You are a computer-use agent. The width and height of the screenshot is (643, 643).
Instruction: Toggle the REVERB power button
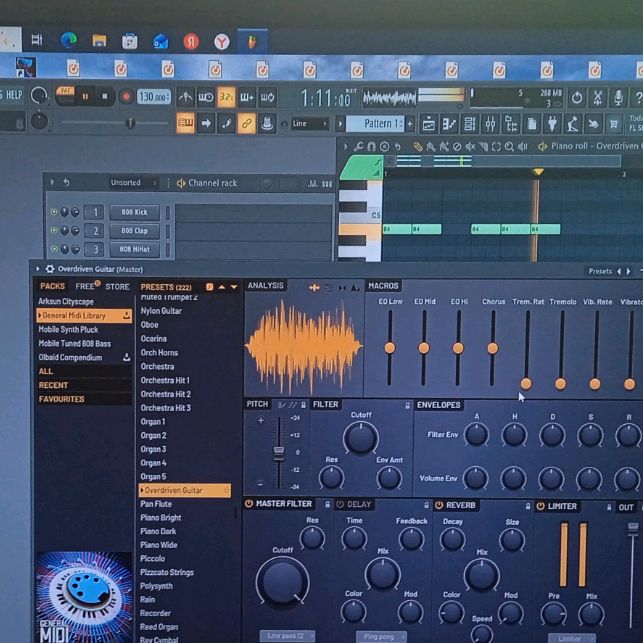tap(439, 505)
